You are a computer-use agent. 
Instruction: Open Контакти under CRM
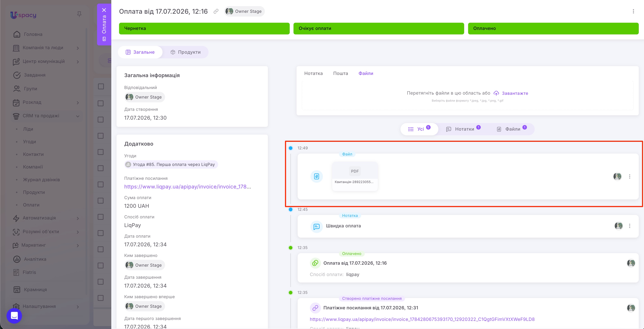tap(33, 154)
